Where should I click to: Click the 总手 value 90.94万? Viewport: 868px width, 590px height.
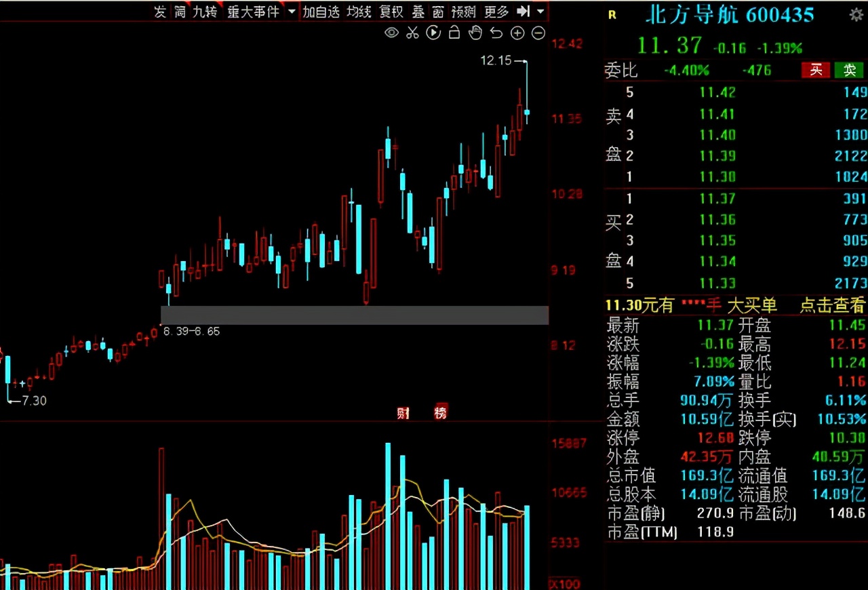pyautogui.click(x=705, y=400)
